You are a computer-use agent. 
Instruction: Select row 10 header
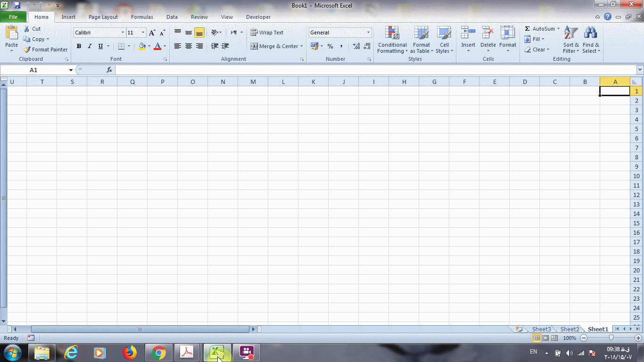coord(636,176)
